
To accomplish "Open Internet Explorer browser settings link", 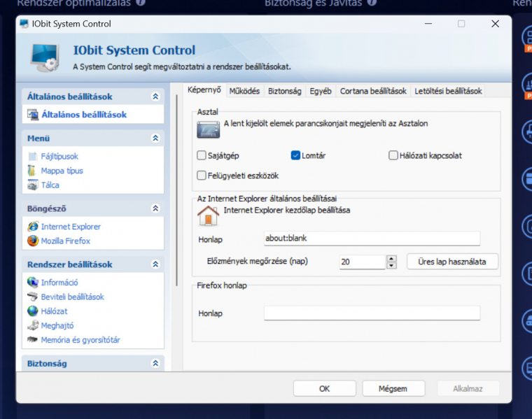I will click(x=71, y=227).
